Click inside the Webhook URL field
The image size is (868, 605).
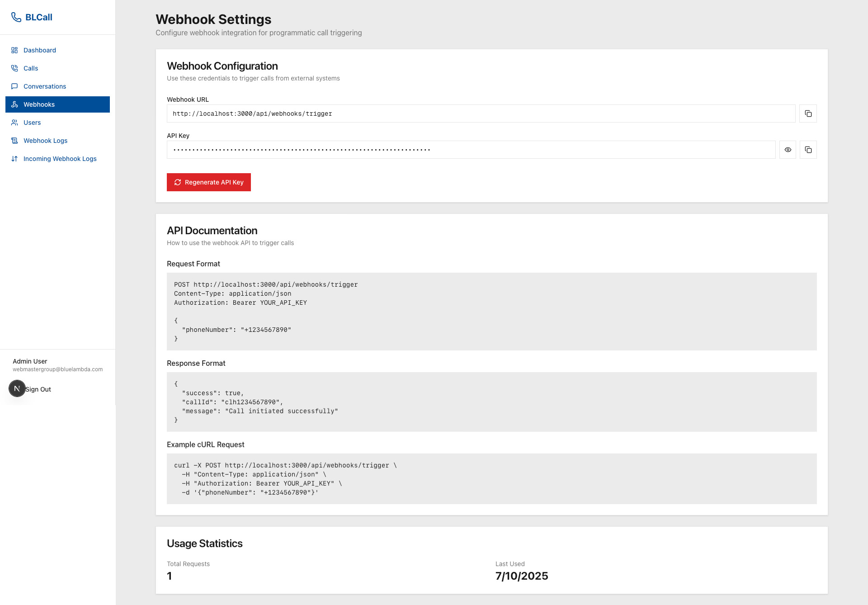click(480, 113)
